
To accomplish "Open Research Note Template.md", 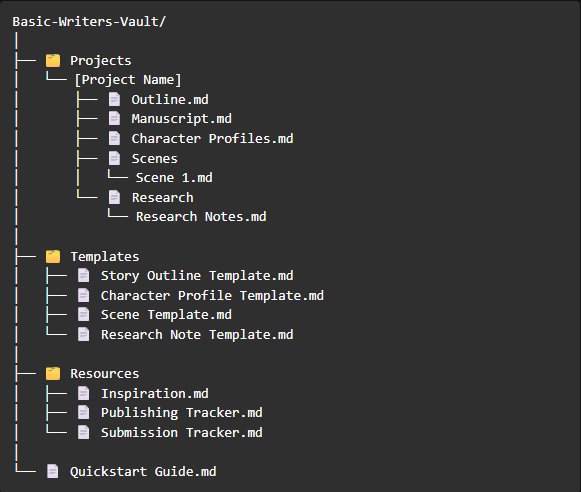I will coord(197,335).
